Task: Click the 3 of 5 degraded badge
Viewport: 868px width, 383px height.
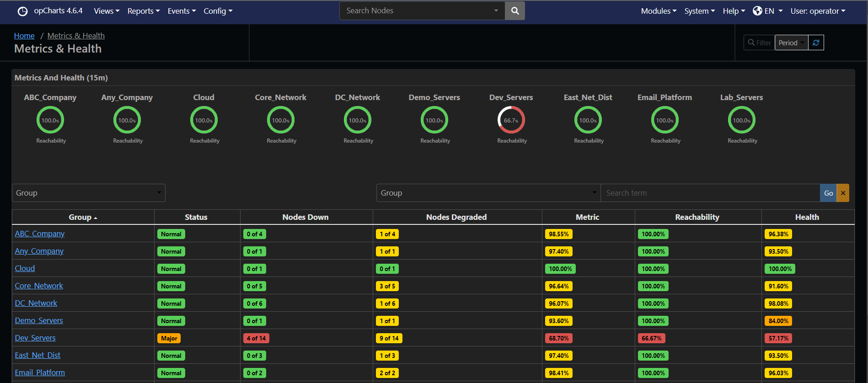Action: [x=387, y=286]
